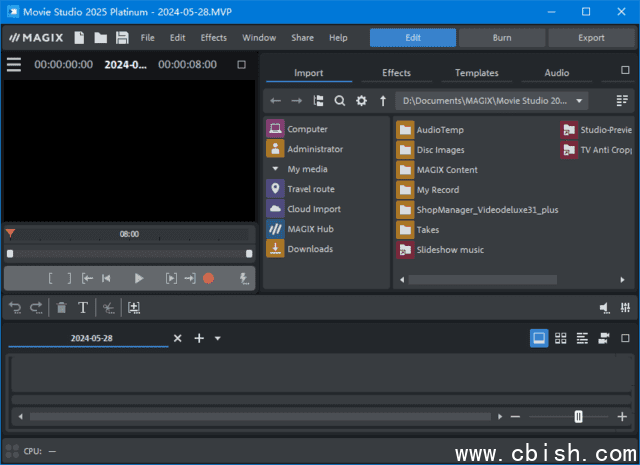This screenshot has height=465, width=640.
Task: Click the Save project floppy icon
Action: 122,38
